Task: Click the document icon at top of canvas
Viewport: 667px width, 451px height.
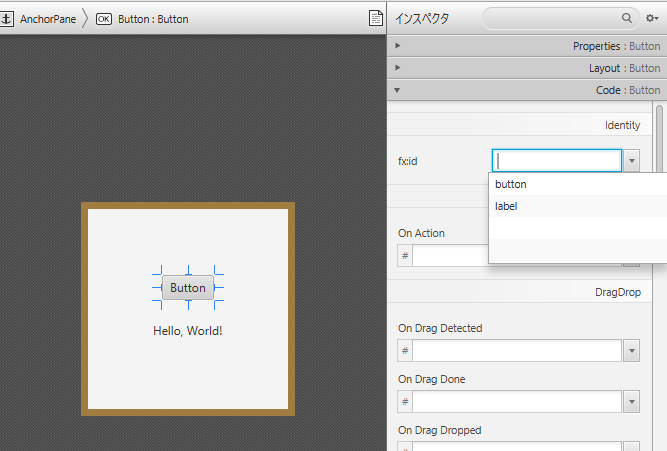Action: click(x=376, y=18)
